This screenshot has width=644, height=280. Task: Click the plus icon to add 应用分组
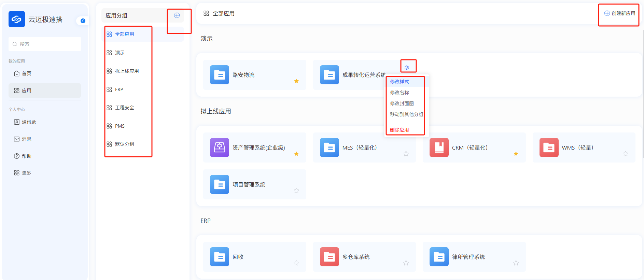177,15
